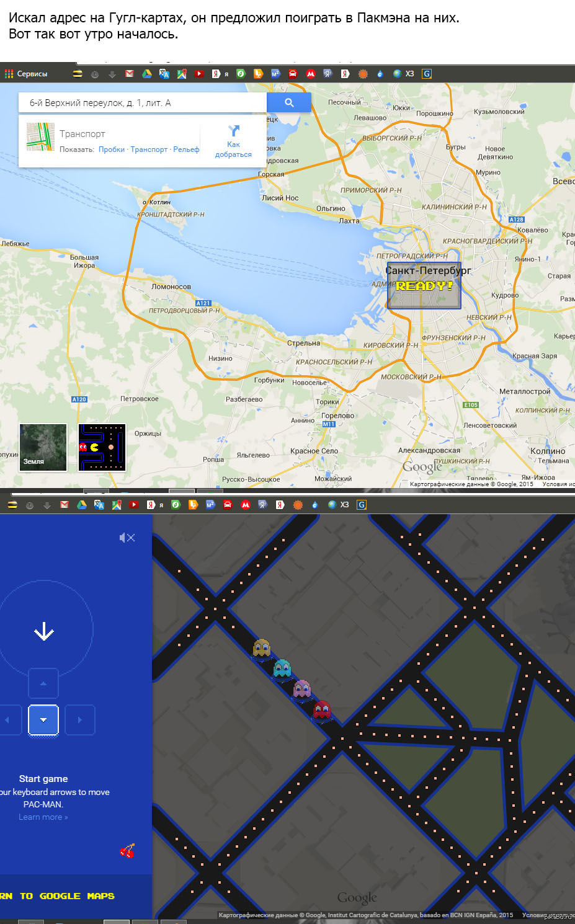
Task: Unmute the Pac-Man game sound
Action: pyautogui.click(x=127, y=538)
